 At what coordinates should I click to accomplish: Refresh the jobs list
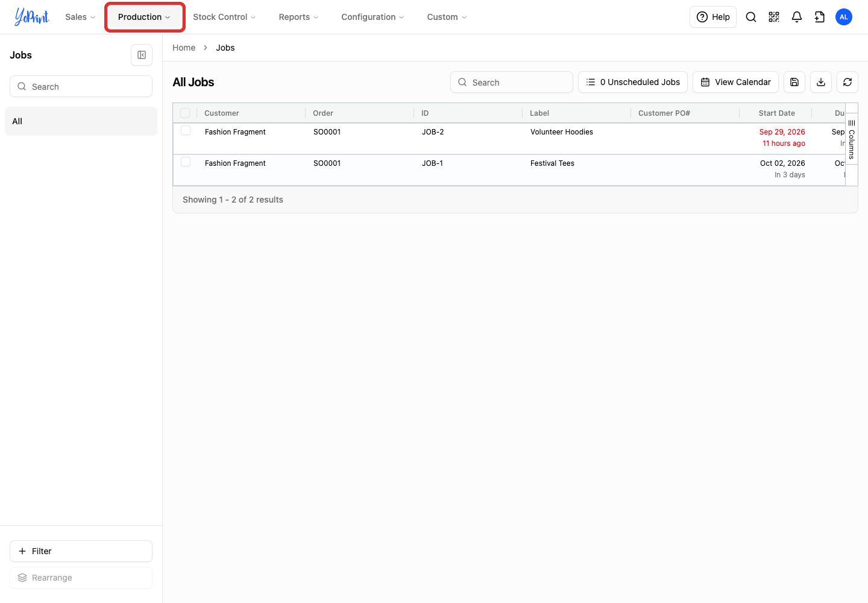coord(848,82)
